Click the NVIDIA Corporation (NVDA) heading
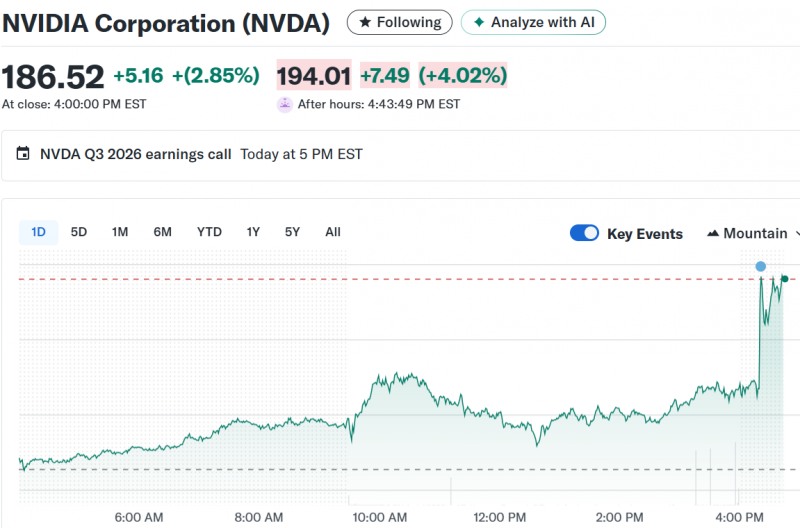Image resolution: width=800 pixels, height=528 pixels. pos(166,22)
